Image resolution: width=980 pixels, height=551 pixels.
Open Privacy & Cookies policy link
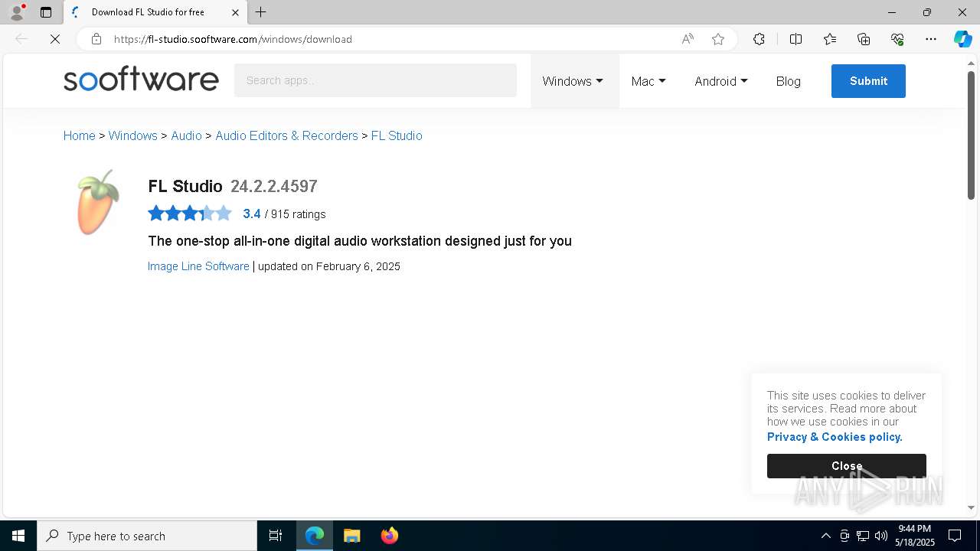coord(835,437)
